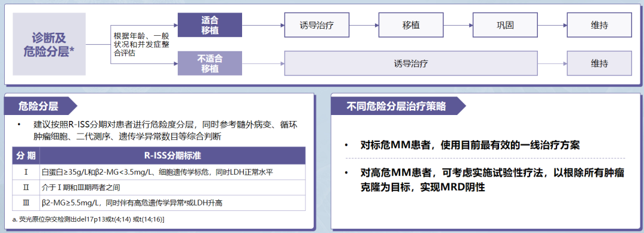The image size is (644, 233).
Task: Click the 移植 flowchart step box
Action: [411, 25]
